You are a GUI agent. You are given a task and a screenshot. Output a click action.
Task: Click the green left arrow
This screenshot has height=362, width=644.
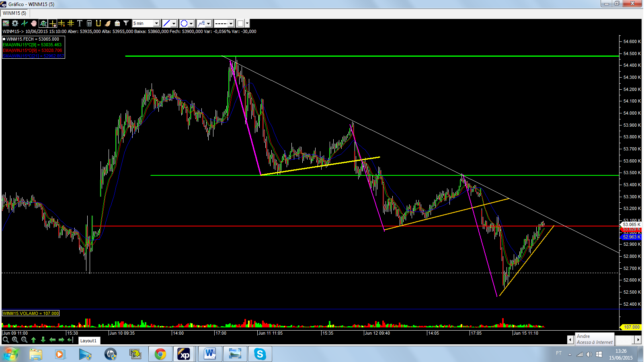click(x=52, y=340)
